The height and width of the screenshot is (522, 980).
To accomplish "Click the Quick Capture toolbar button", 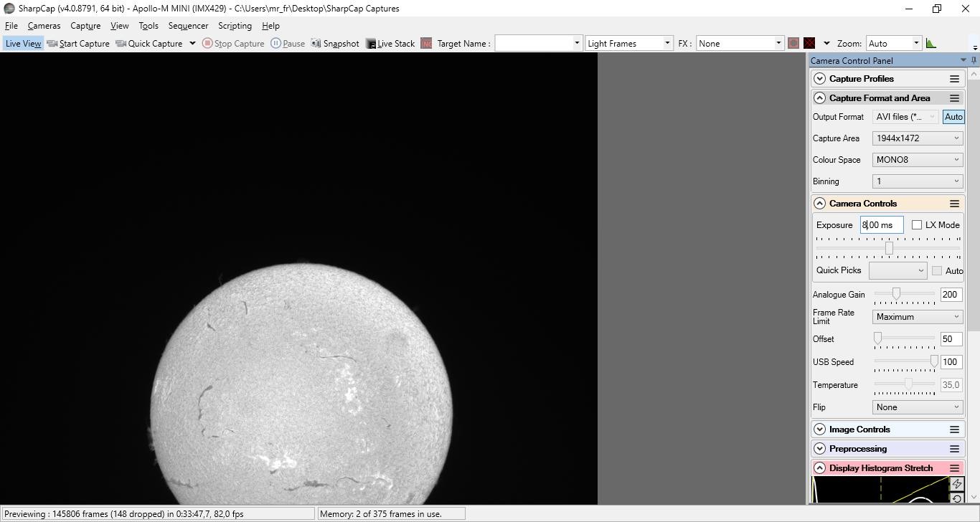I will (149, 43).
